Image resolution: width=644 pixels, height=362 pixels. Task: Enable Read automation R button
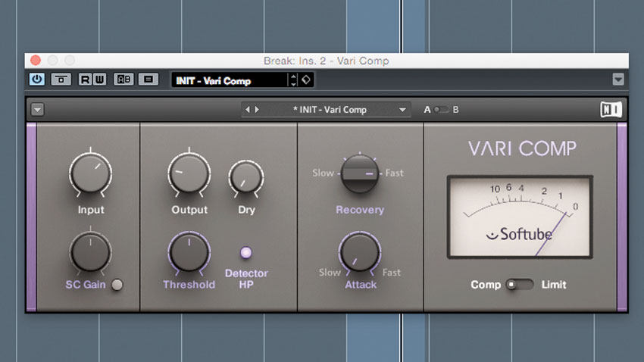(85, 80)
